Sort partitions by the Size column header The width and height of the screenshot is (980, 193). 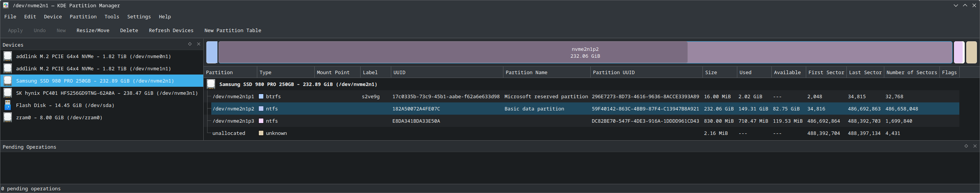click(711, 72)
